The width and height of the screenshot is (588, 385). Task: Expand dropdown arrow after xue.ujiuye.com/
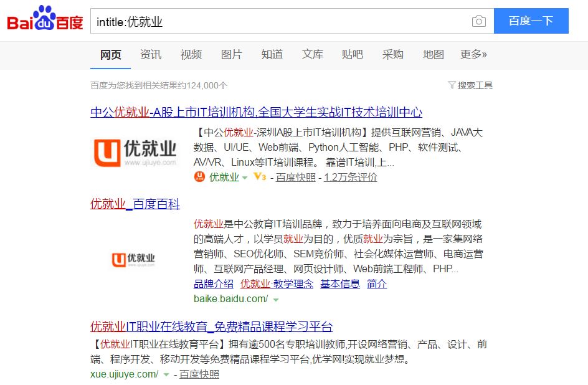[x=166, y=374]
